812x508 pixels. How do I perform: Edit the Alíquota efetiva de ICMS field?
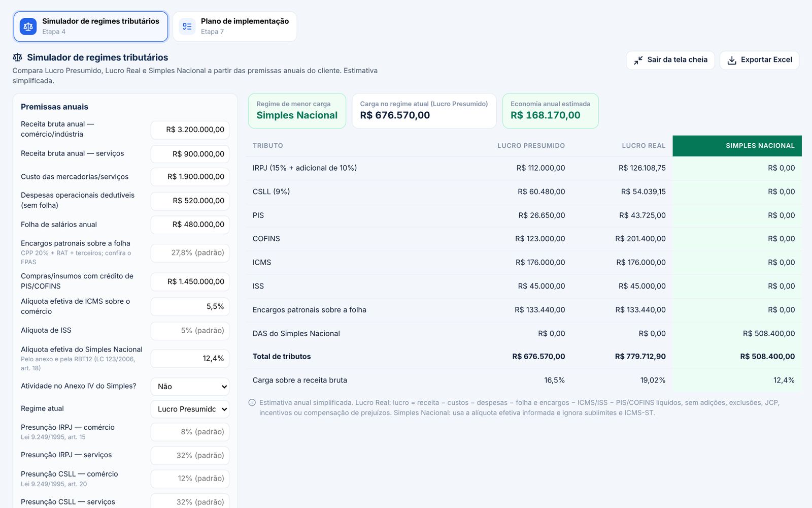[x=190, y=307]
